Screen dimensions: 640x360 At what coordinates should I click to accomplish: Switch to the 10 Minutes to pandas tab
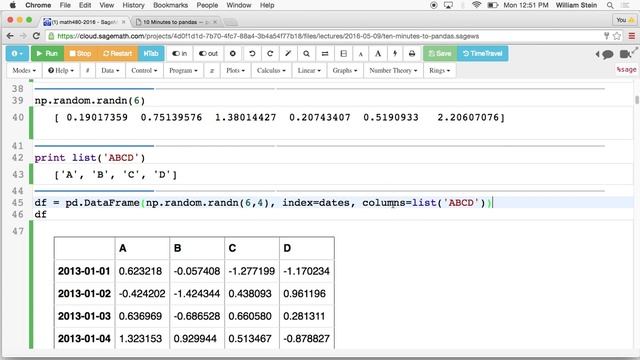click(x=175, y=22)
